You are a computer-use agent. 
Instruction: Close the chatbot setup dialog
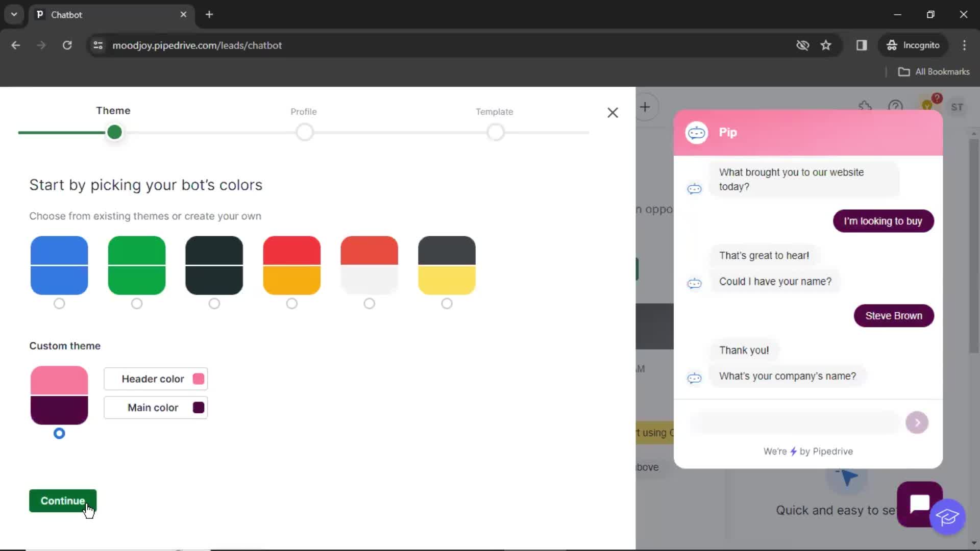pyautogui.click(x=612, y=113)
